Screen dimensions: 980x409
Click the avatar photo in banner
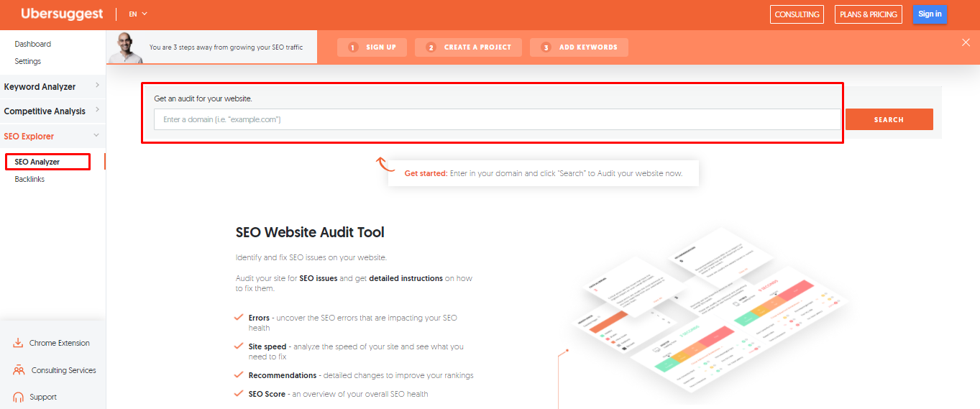[x=125, y=47]
